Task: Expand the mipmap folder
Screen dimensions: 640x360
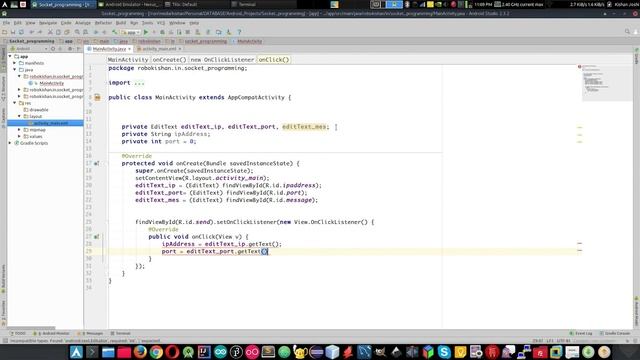Action: click(19, 130)
